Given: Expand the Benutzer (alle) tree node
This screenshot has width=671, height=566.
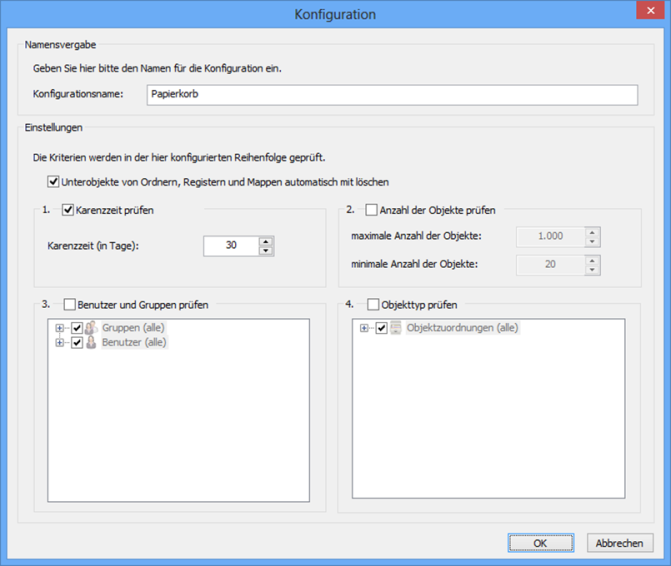Looking at the screenshot, I should coord(60,343).
